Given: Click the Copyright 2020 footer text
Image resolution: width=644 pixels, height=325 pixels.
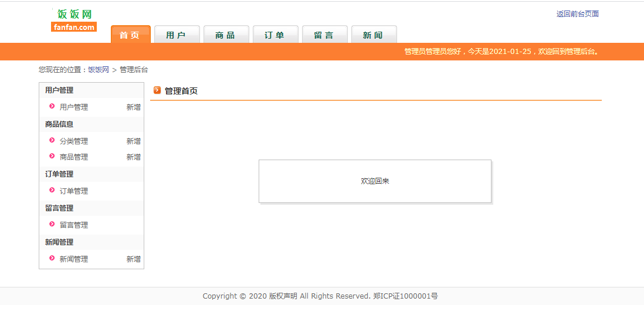Looking at the screenshot, I should pyautogui.click(x=320, y=296).
